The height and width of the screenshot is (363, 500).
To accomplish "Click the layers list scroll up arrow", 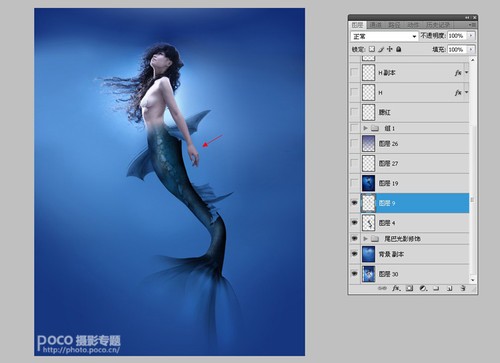I will tap(472, 60).
